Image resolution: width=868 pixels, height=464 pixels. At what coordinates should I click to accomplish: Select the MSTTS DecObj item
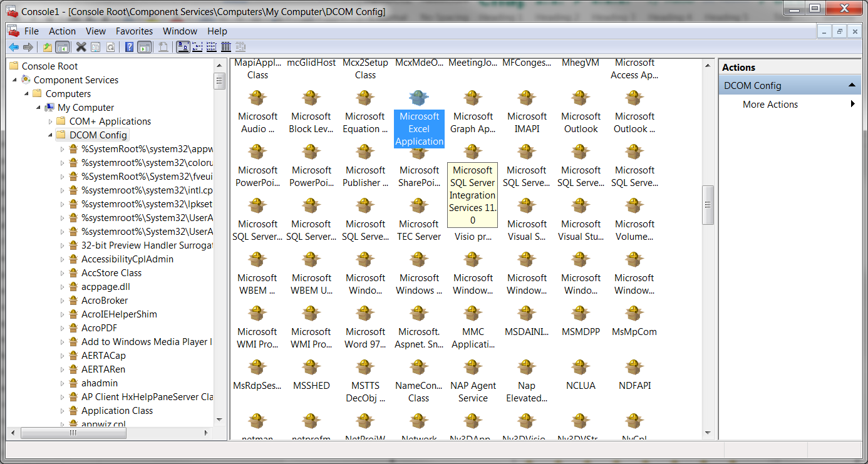[365, 381]
